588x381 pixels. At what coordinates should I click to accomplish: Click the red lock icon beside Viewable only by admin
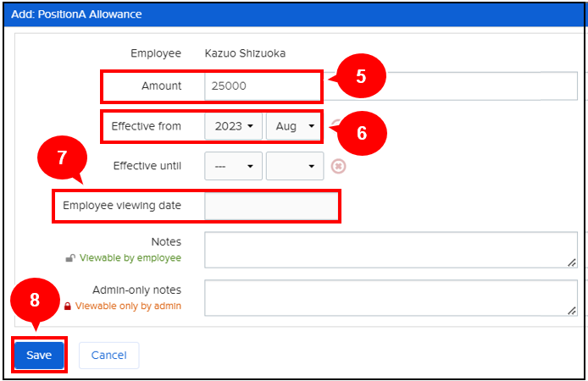click(x=68, y=306)
